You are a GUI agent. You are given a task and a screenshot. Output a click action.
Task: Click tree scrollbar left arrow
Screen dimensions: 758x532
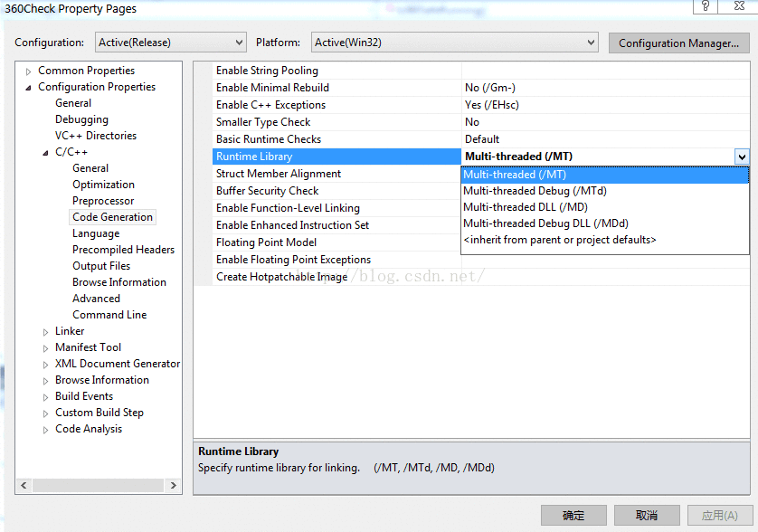coord(24,485)
